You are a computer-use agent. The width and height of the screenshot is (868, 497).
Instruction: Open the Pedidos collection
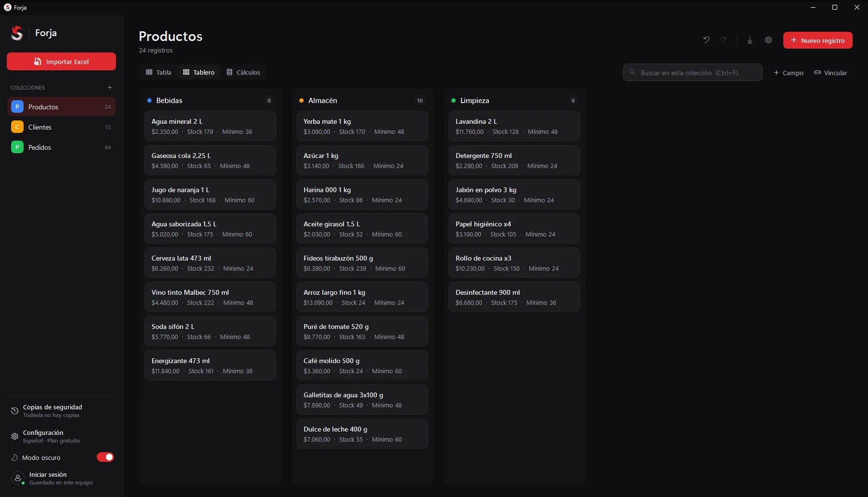(x=61, y=147)
